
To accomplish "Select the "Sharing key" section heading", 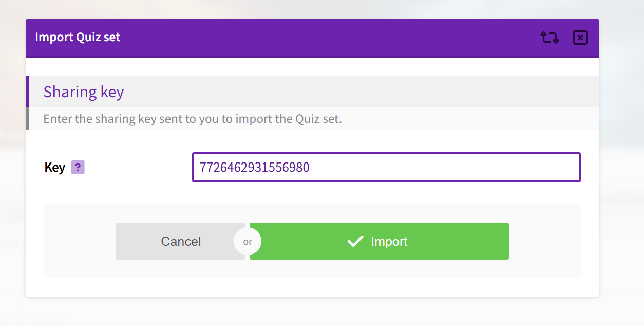I will click(84, 92).
